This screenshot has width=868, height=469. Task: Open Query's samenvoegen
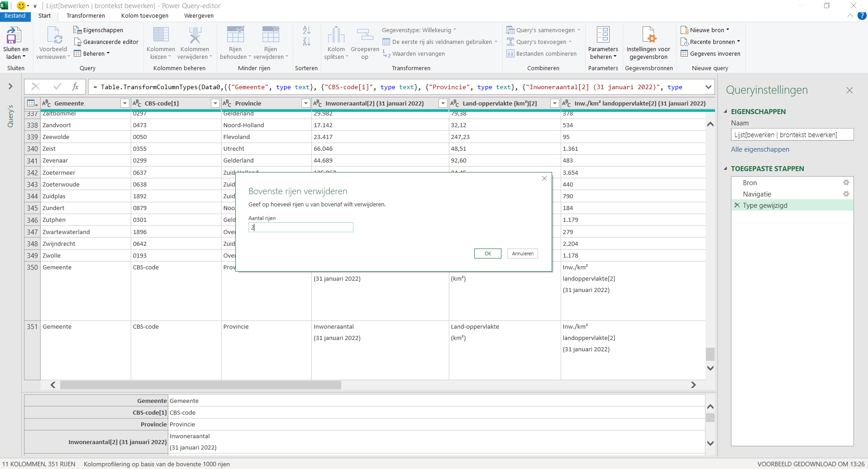542,30
